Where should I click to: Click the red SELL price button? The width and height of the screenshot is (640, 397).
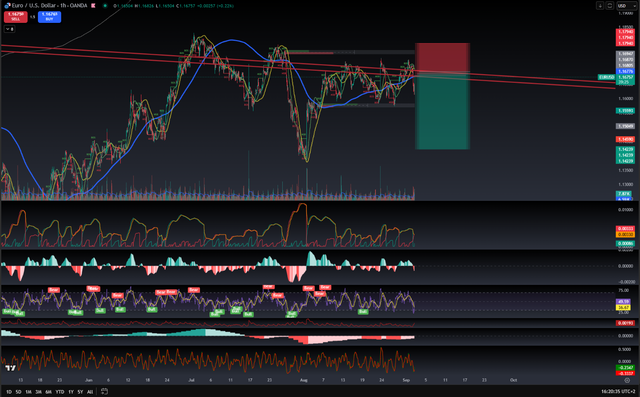coord(16,17)
